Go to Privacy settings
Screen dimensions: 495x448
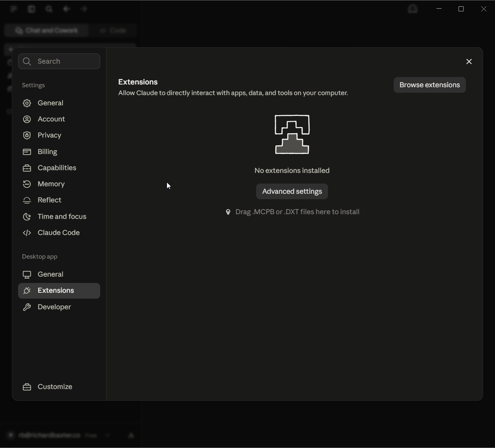(x=59, y=135)
